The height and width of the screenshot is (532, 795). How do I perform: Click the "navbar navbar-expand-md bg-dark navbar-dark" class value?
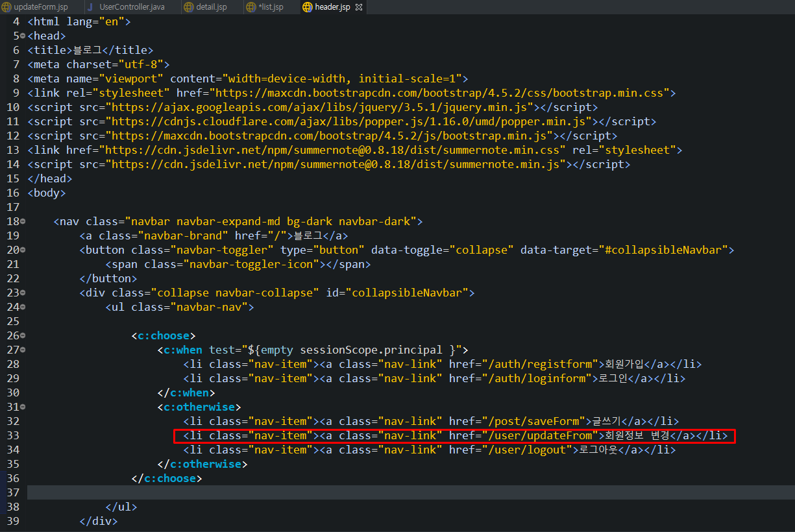270,221
